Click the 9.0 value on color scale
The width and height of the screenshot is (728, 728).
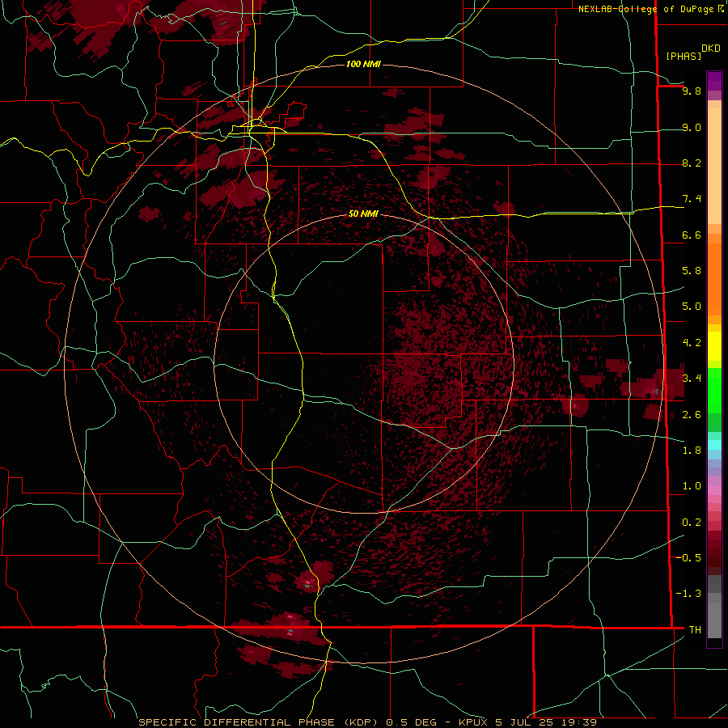(x=692, y=127)
